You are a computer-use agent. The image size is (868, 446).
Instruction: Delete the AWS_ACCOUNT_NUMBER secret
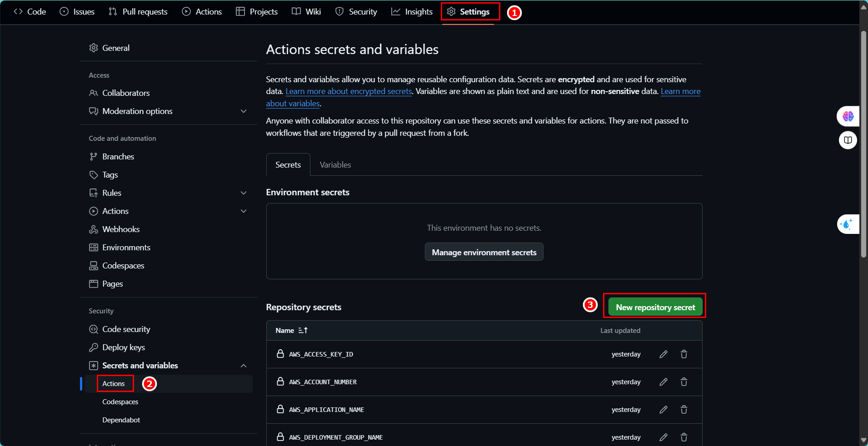tap(683, 382)
